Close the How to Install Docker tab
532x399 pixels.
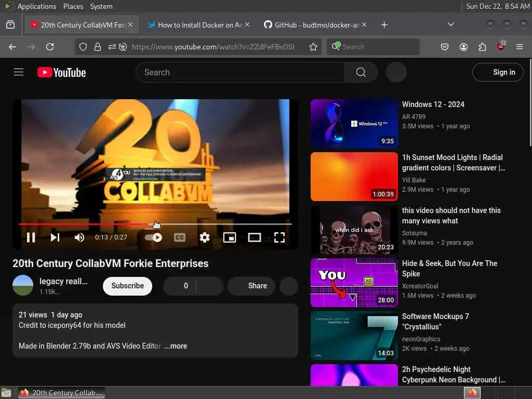pyautogui.click(x=247, y=24)
